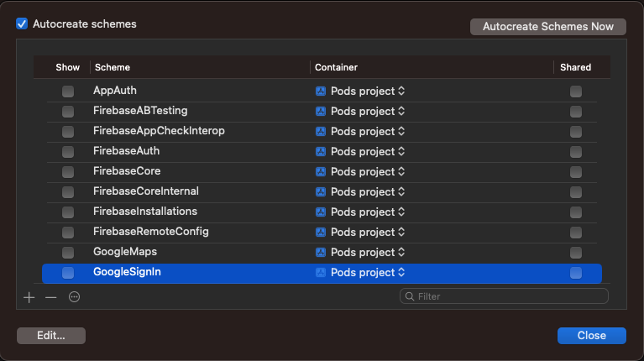
Task: Click the add scheme plus icon
Action: pos(29,297)
